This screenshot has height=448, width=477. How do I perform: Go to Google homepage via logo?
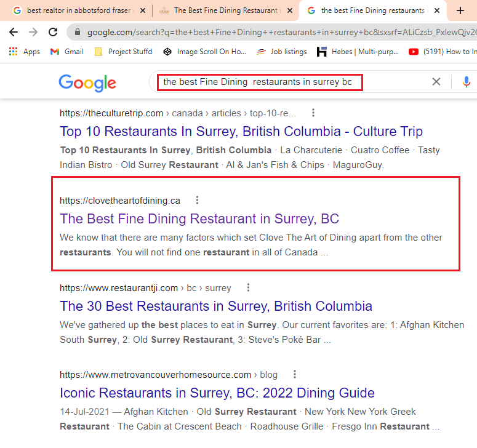tap(87, 82)
